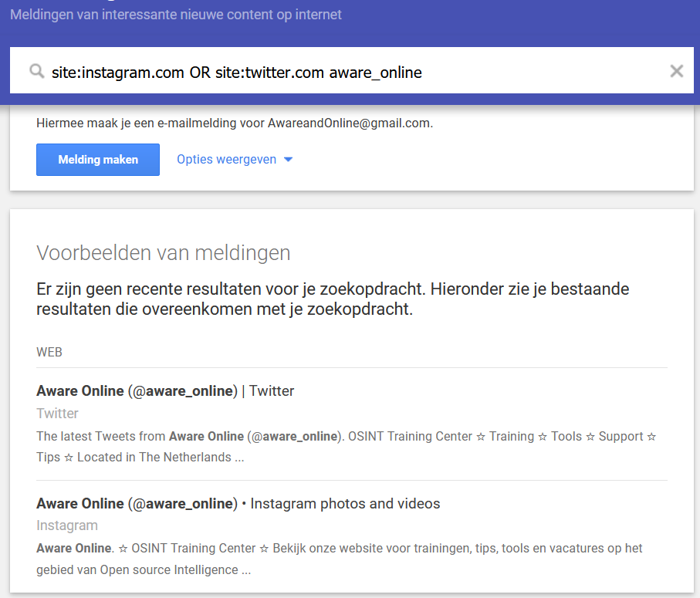
Task: Open Aware Online Twitter result title
Action: [165, 391]
